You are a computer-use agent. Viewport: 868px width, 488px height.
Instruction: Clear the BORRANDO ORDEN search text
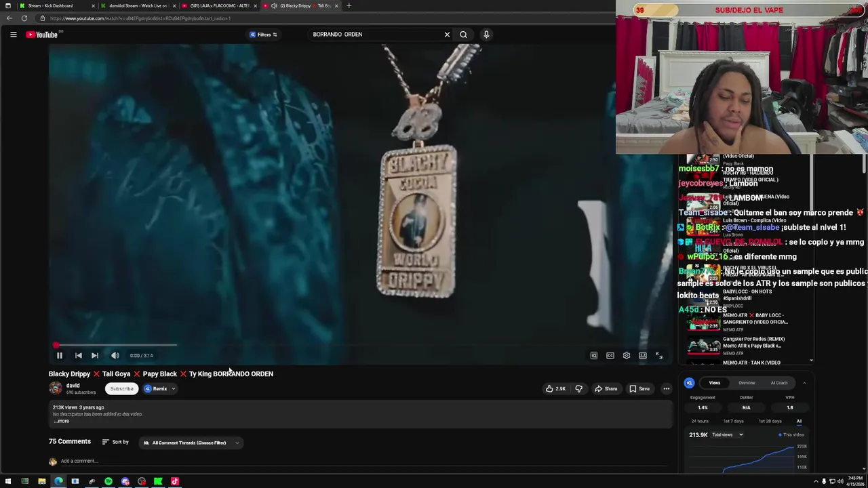tap(447, 35)
